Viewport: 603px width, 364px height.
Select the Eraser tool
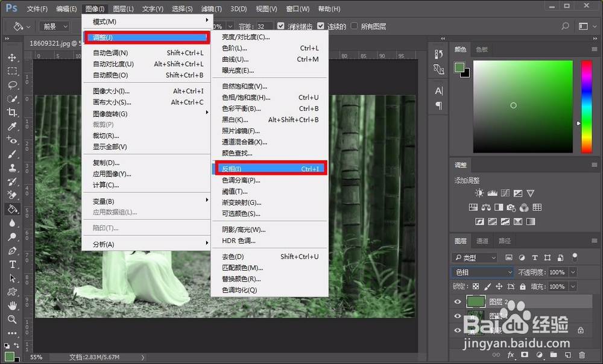pyautogui.click(x=12, y=195)
